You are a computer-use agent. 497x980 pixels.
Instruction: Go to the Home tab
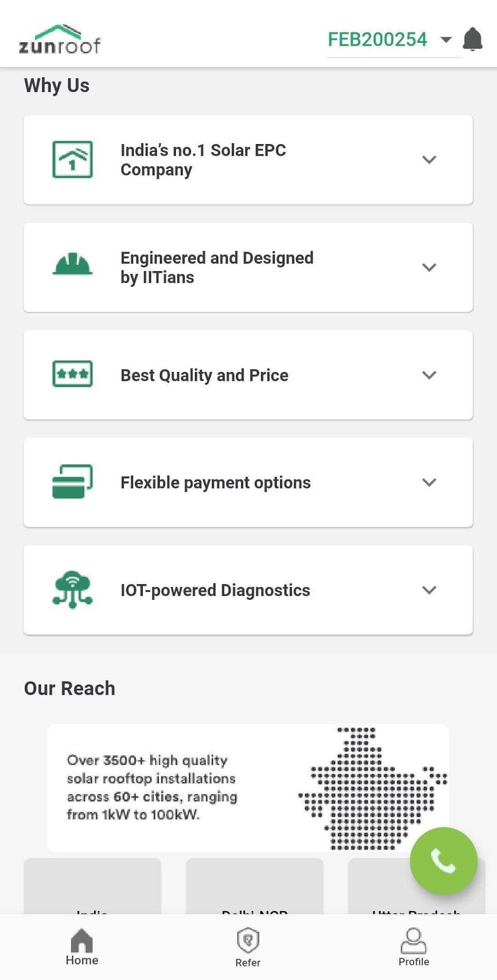(x=82, y=947)
